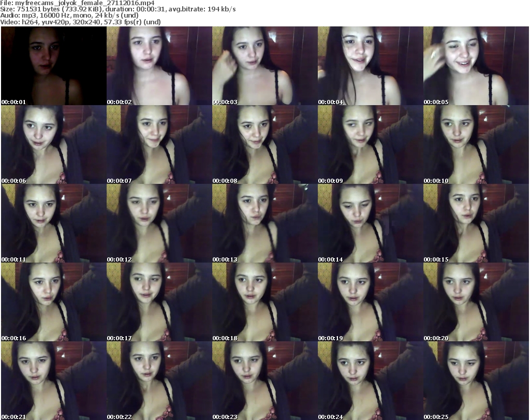The height and width of the screenshot is (420, 530).
Task: Click the 00:00:19 thumbnail
Action: tap(371, 302)
